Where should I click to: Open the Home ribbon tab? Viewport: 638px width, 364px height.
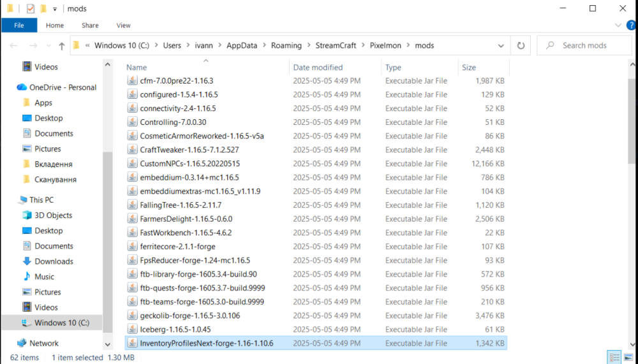[54, 25]
